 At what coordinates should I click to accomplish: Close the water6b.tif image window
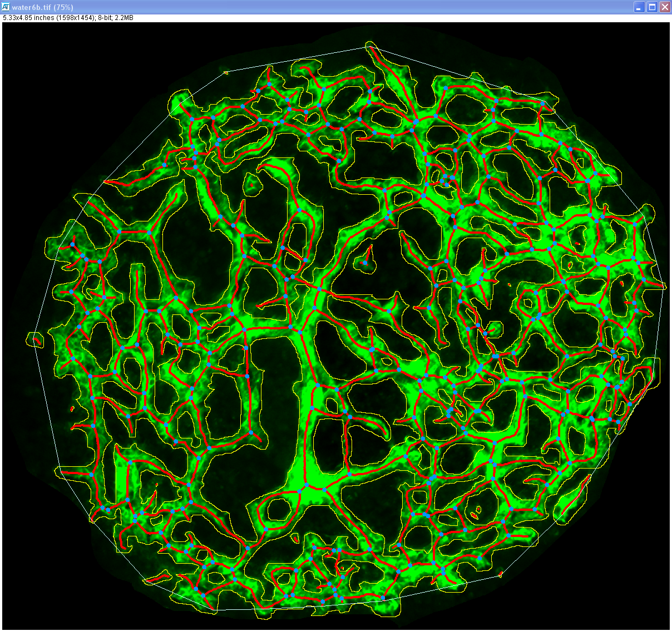[x=664, y=7]
